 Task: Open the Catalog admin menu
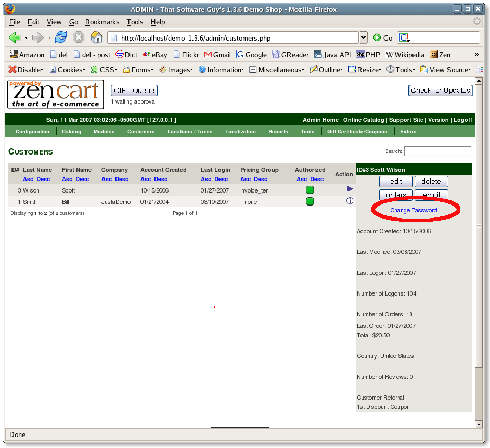coord(72,132)
